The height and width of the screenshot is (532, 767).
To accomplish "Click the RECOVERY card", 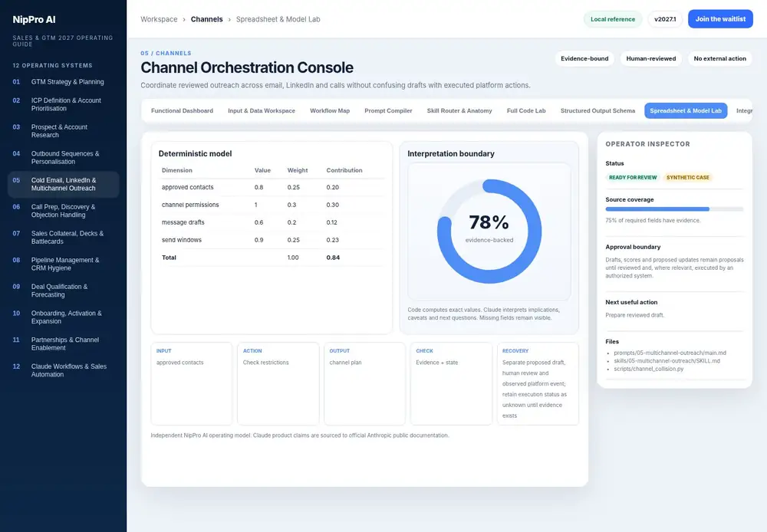I will tap(538, 383).
